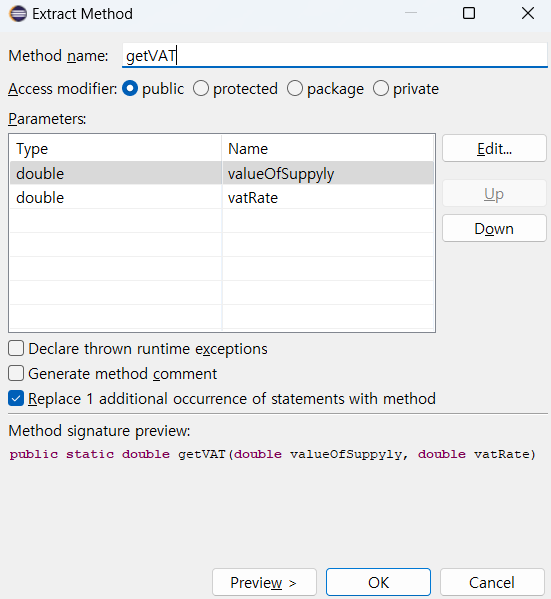Maximize the Extract Method dialog
551x599 pixels.
[x=469, y=13]
